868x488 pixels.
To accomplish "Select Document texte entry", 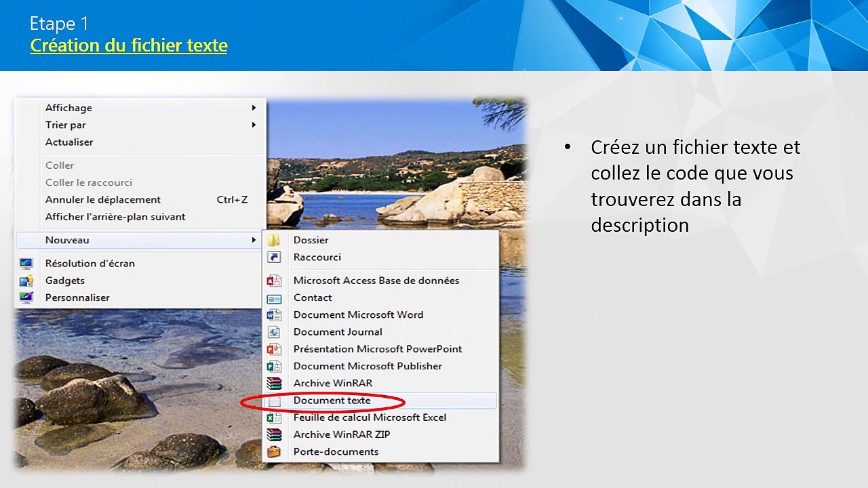I will [x=380, y=401].
